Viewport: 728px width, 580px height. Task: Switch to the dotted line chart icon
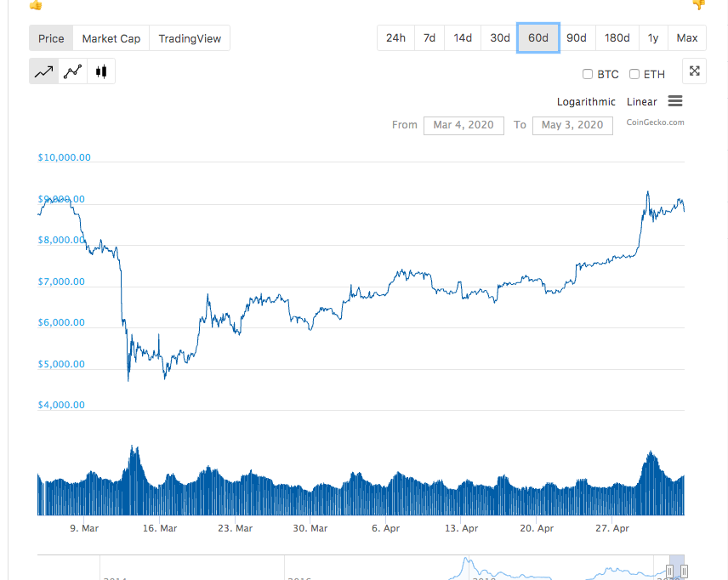point(73,71)
